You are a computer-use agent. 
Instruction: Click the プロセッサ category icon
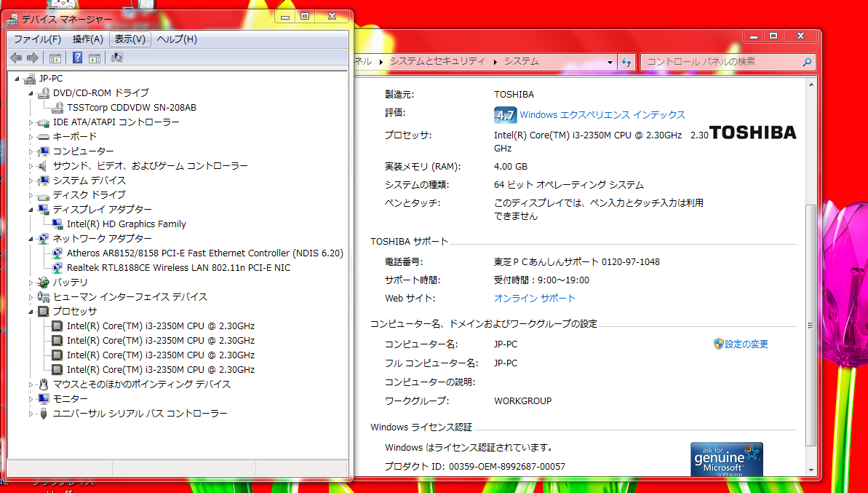(44, 311)
